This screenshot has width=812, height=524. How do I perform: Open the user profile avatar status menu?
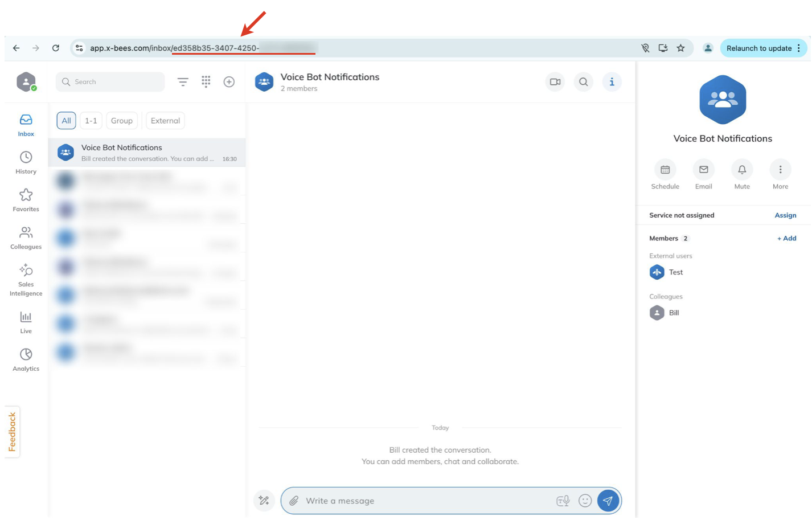(x=26, y=82)
